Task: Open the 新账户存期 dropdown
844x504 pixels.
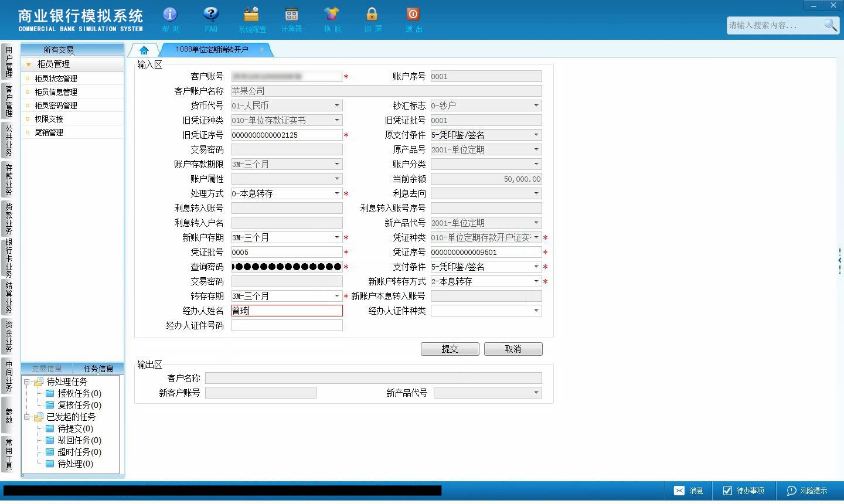Action: pyautogui.click(x=337, y=237)
